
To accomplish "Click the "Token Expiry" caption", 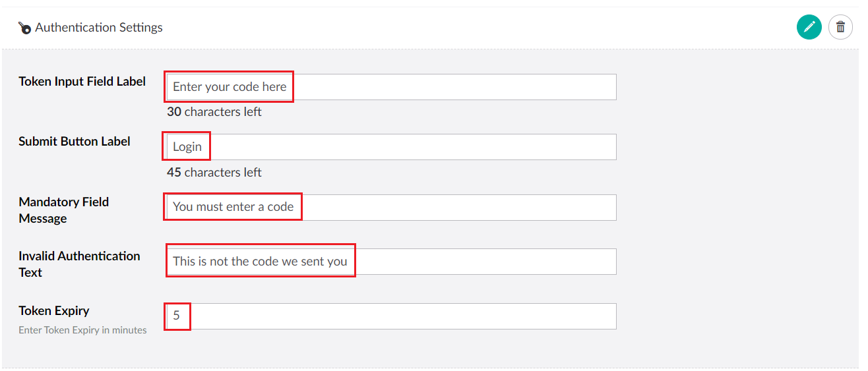I will pos(54,310).
